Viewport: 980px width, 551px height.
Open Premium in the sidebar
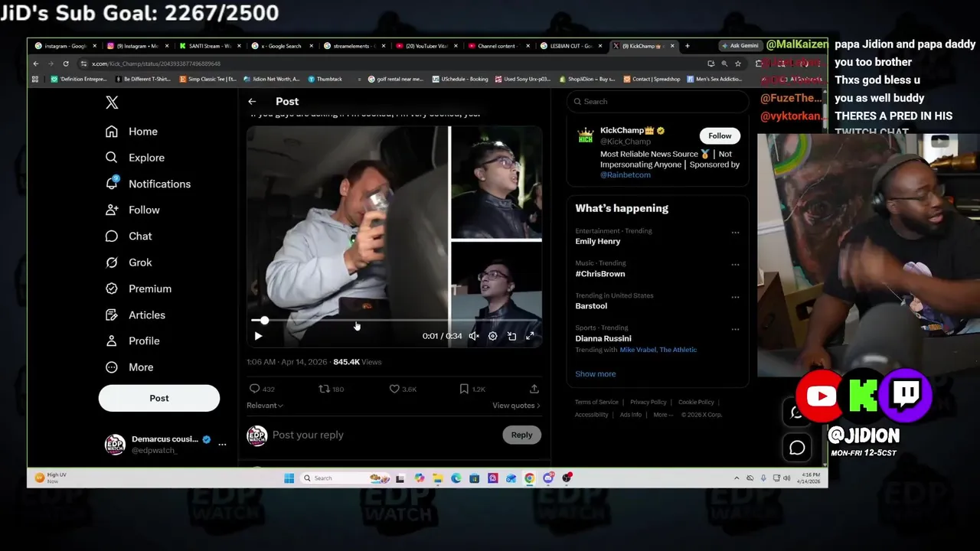point(139,289)
